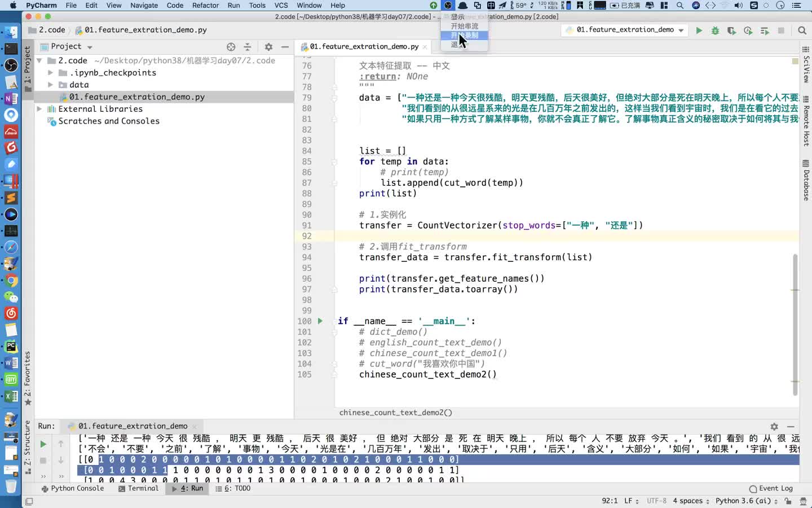This screenshot has height=508, width=812.
Task: Click the OBS recorder menu bar icon
Action: pos(448,5)
